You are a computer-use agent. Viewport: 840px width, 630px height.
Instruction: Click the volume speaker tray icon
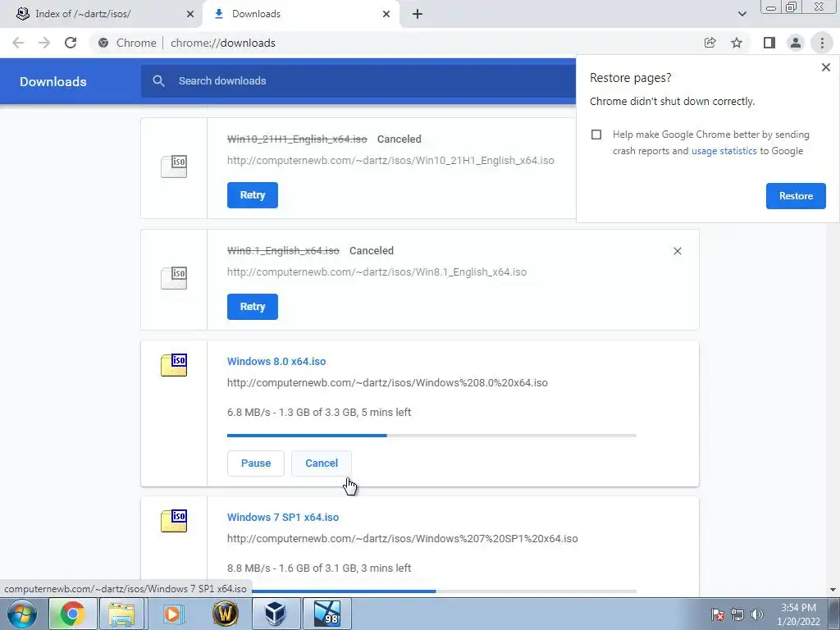tap(757, 614)
